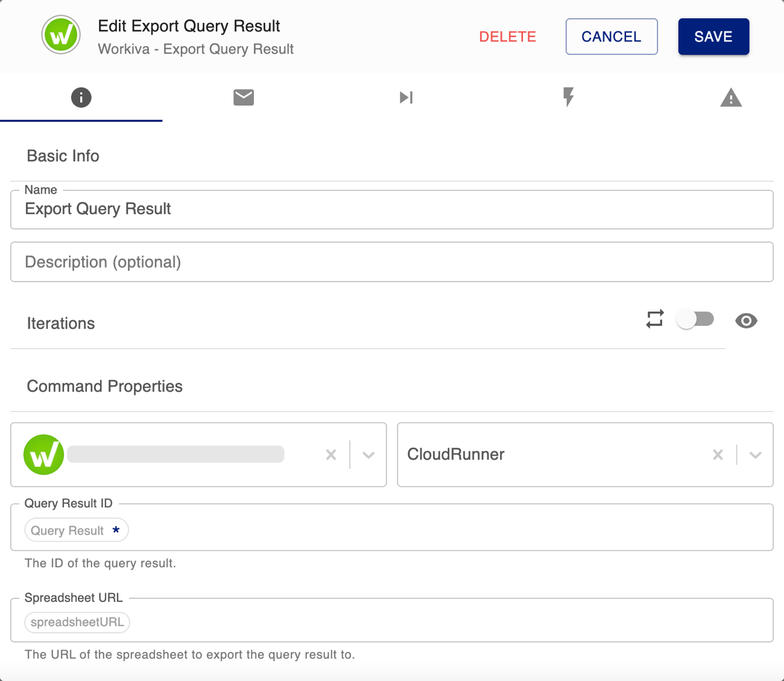
Task: Click the Workiva logo in the header
Action: (60, 35)
